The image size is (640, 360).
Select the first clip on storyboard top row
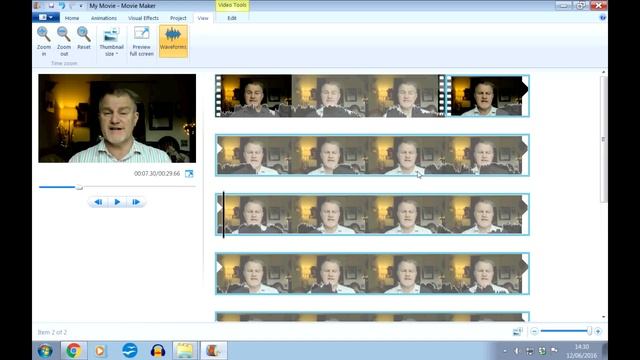point(330,96)
